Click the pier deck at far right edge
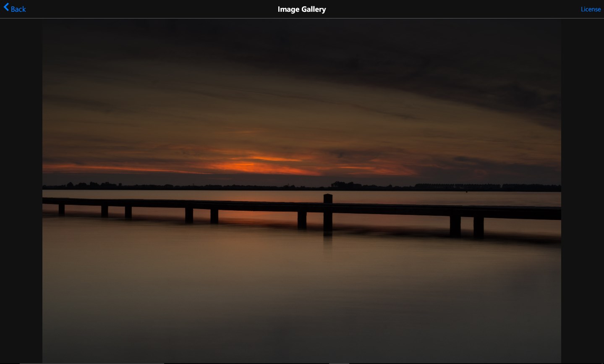 click(x=554, y=213)
